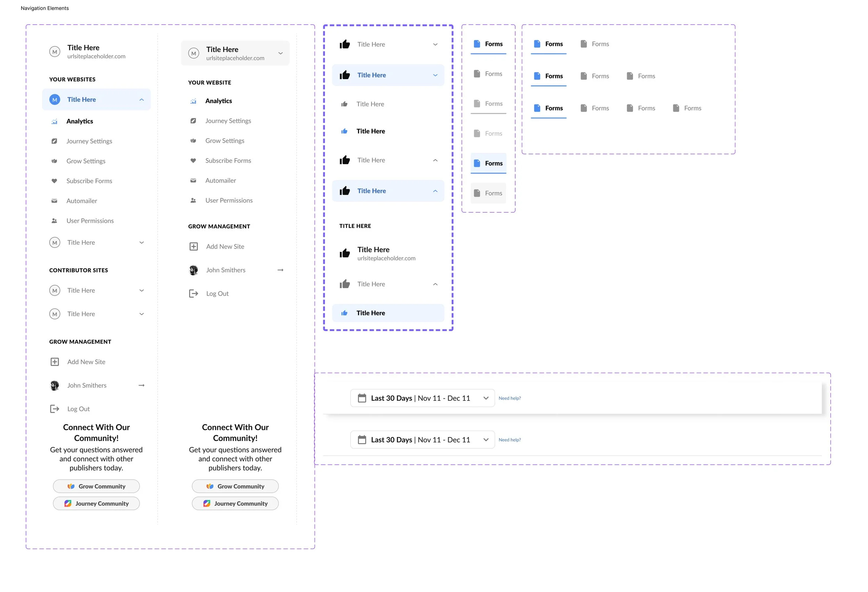Click the Grow Settings icon in the left sidebar
868x592 pixels.
(x=55, y=161)
